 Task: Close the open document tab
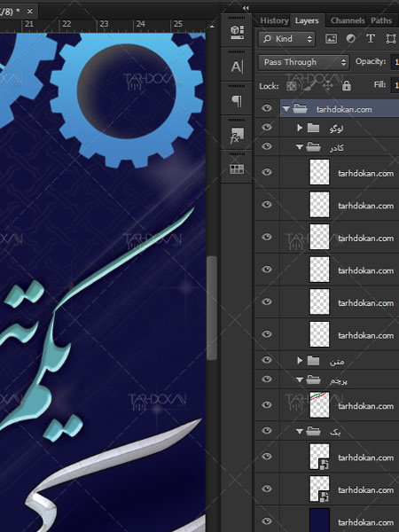(x=30, y=12)
